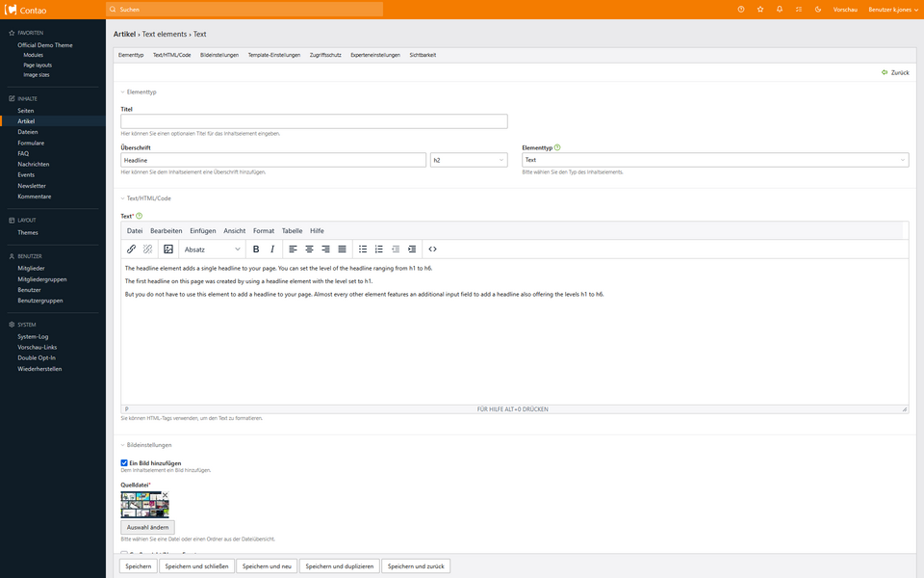Open the image insertion dialog in the editor
This screenshot has height=578, width=924.
pyautogui.click(x=168, y=249)
